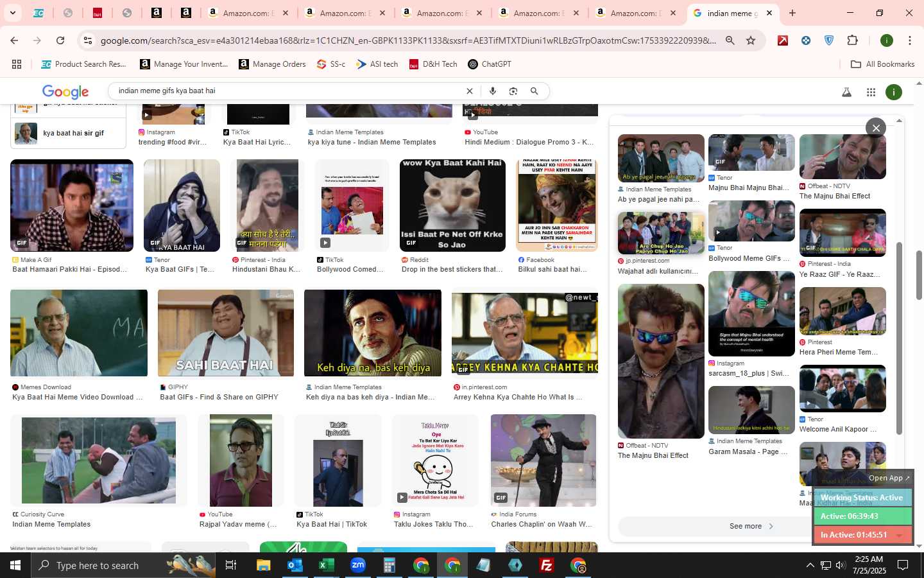View site information icon in the address bar
The image size is (924, 578).
pyautogui.click(x=88, y=40)
